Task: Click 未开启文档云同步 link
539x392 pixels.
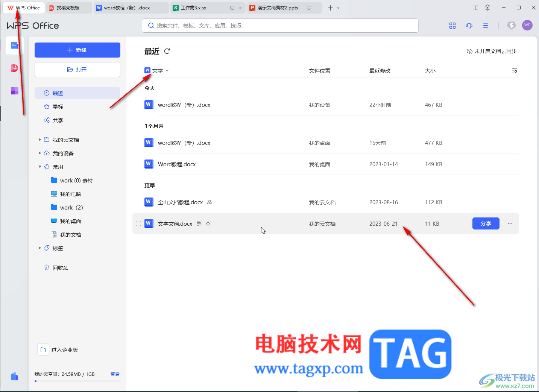Action: (492, 51)
